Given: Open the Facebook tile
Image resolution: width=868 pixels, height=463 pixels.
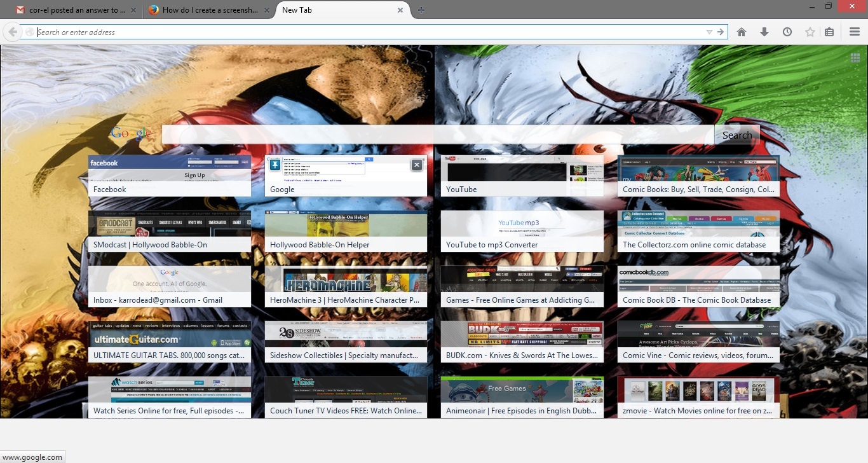Looking at the screenshot, I should coord(170,176).
